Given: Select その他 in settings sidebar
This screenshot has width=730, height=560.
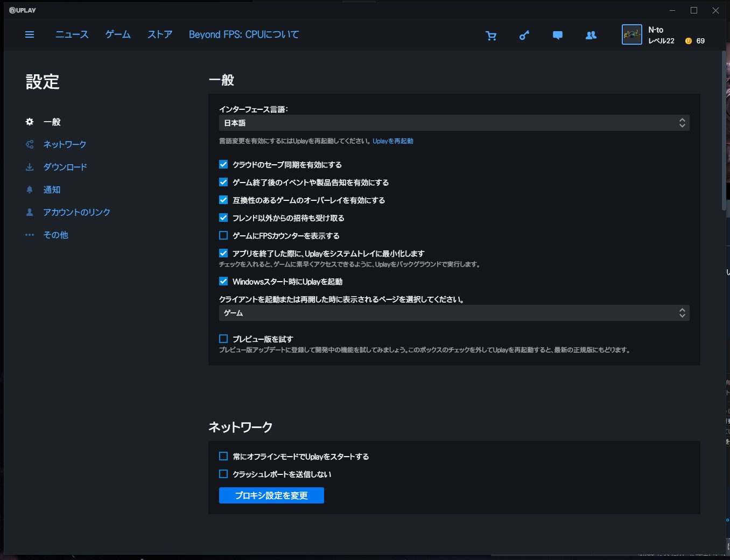Looking at the screenshot, I should click(x=55, y=235).
